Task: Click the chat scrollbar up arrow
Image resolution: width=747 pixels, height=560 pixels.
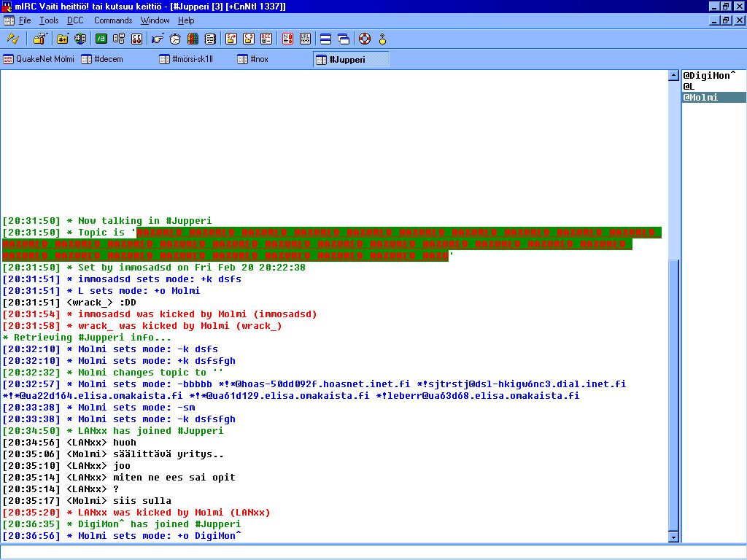Action: click(x=673, y=75)
